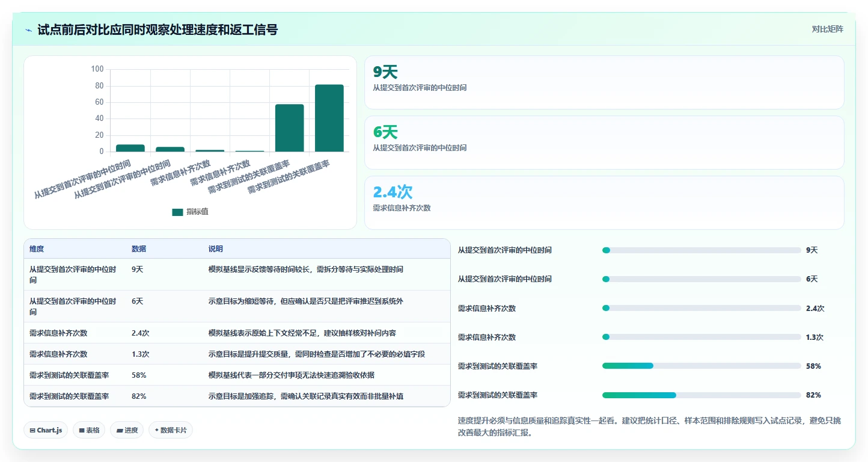
Task: Click the chart bar reaching about 58
Action: coord(290,128)
